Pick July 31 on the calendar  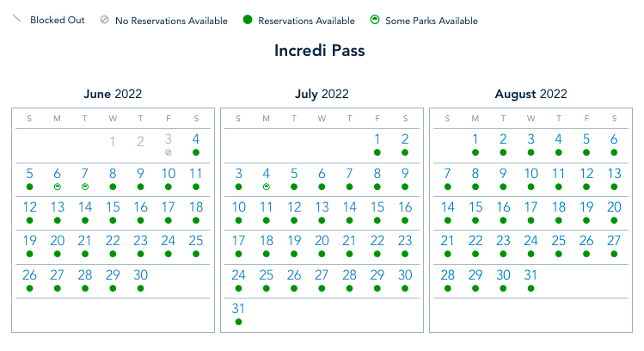click(x=238, y=309)
